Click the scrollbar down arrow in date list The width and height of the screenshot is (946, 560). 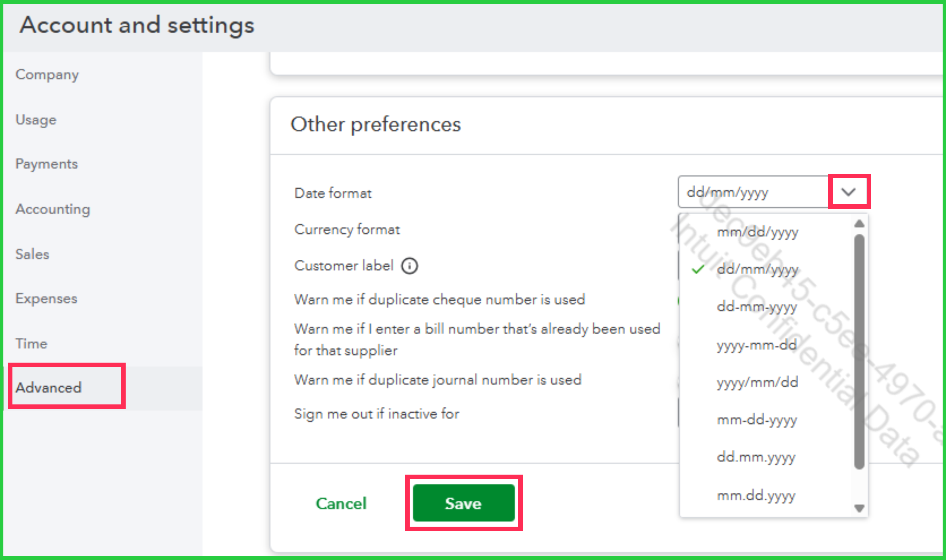tap(859, 508)
